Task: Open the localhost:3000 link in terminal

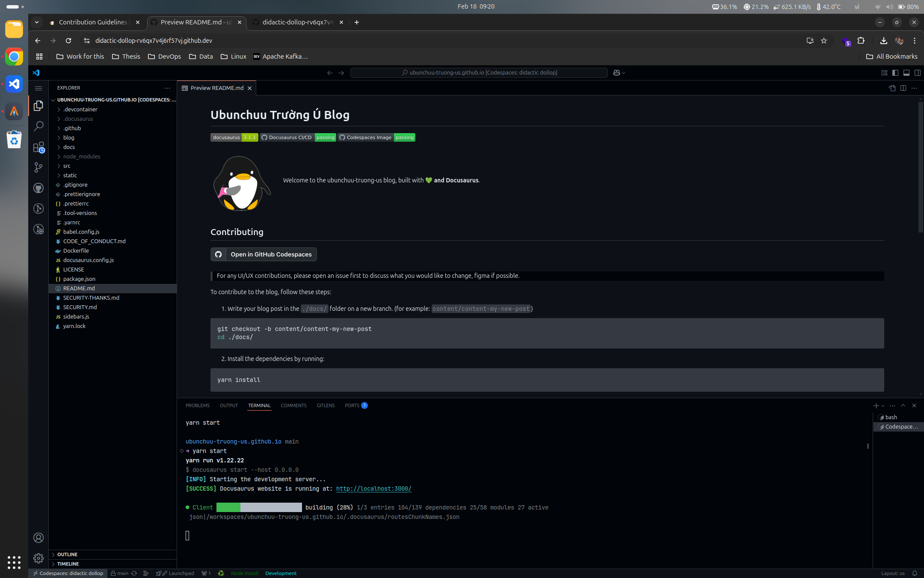Action: [373, 489]
